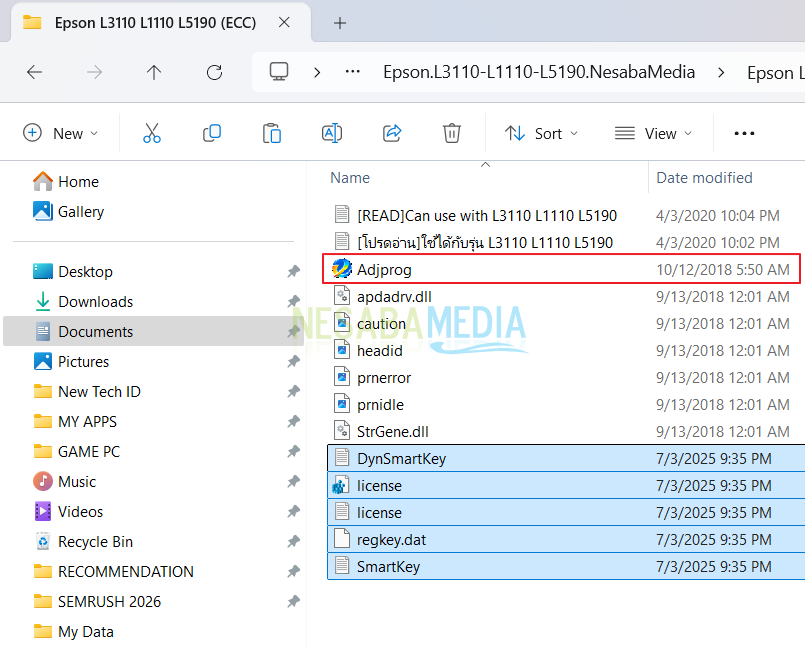Click the Cut scissors icon
The width and height of the screenshot is (805, 648).
pos(152,133)
